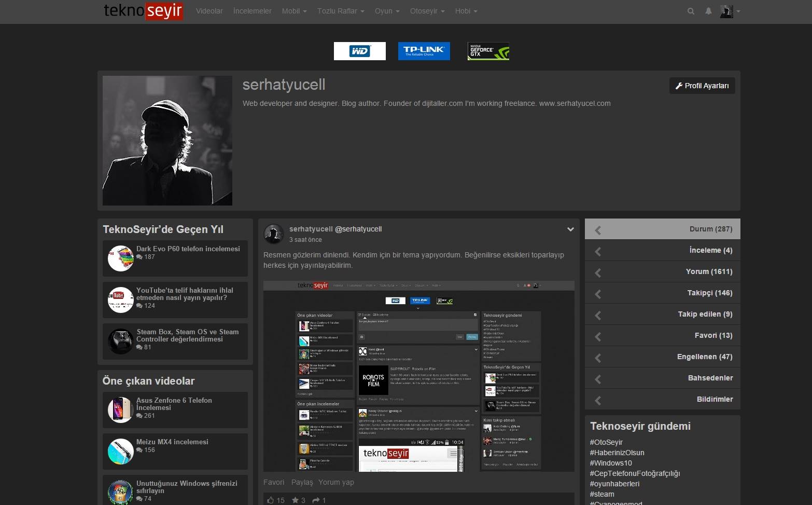Screen dimensions: 812x505
Task: Open Dark Evo P60 telefon incelemesi link
Action: [x=188, y=249]
